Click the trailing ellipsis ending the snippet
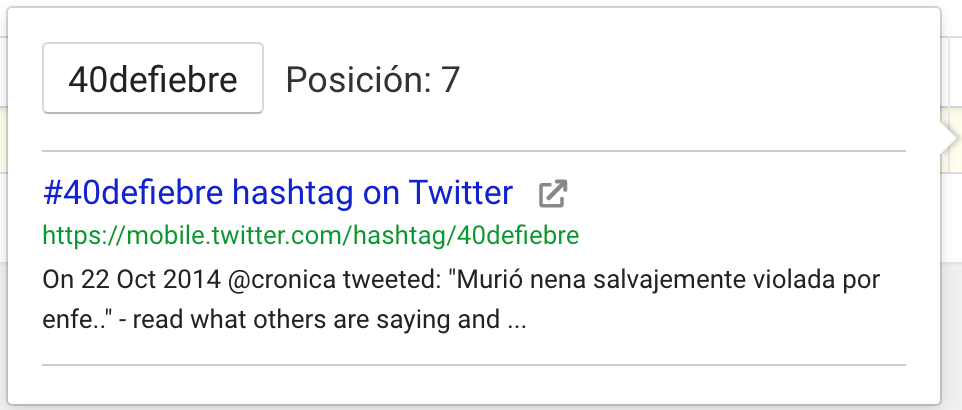Viewport: 962px width, 410px height. [516, 322]
